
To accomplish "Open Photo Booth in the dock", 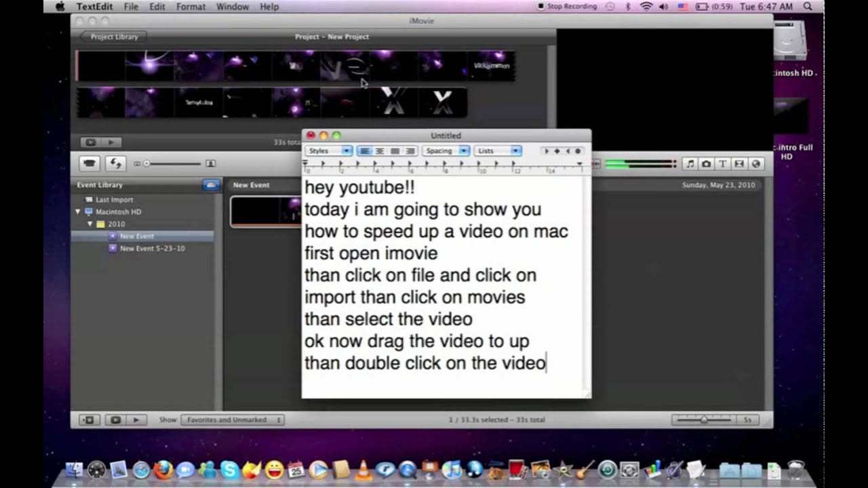I will click(x=519, y=469).
